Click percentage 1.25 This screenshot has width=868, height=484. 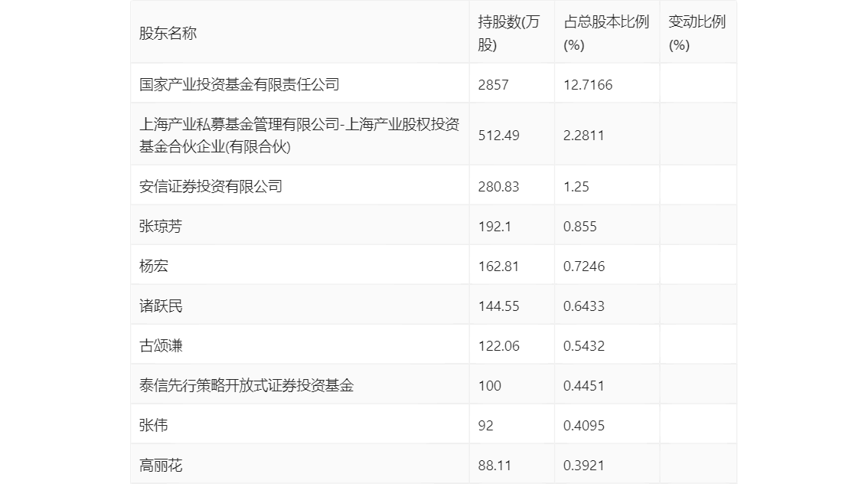(576, 187)
